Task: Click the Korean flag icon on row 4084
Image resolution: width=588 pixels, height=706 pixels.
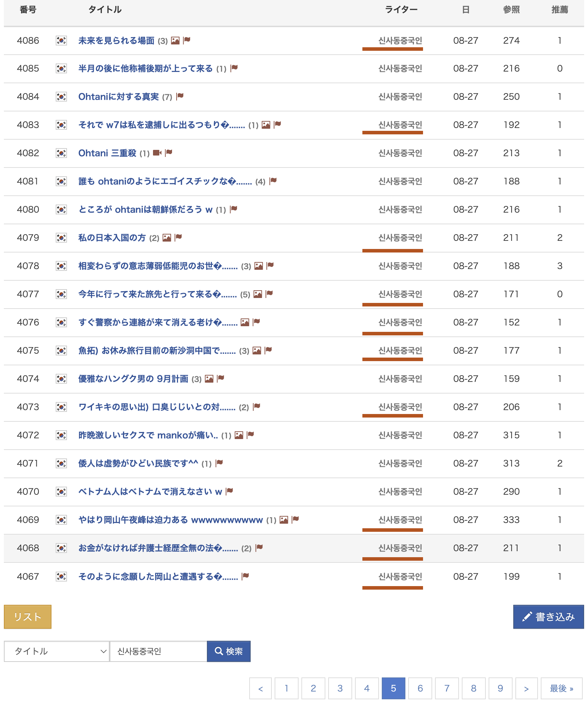Action: (61, 97)
